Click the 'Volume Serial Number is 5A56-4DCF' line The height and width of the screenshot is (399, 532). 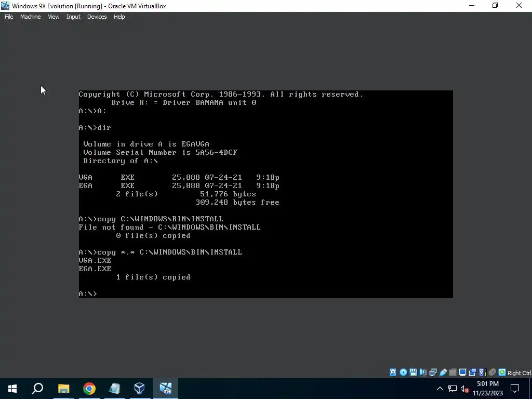(x=160, y=152)
